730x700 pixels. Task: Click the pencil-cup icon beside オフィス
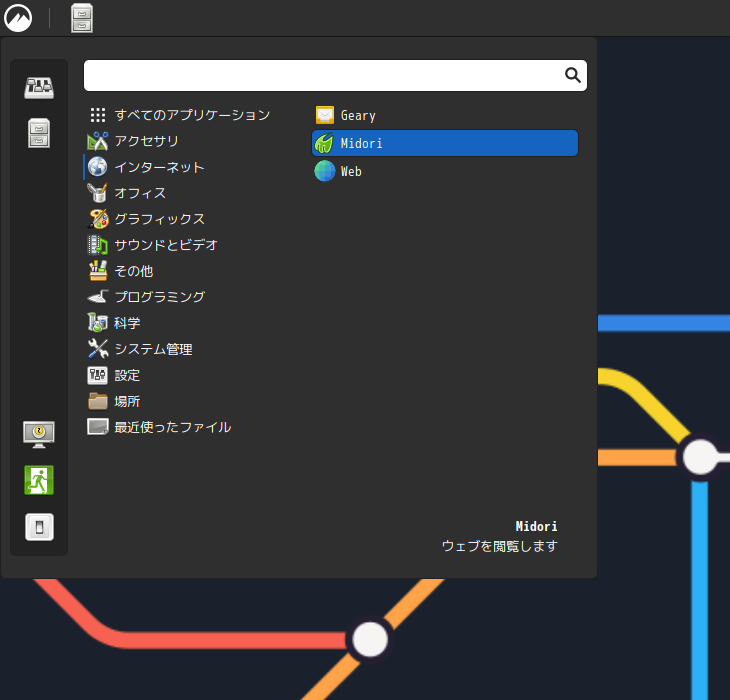(98, 193)
